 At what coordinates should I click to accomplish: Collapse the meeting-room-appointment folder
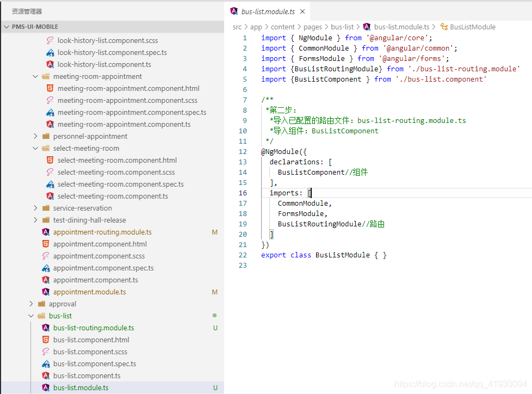tap(35, 77)
